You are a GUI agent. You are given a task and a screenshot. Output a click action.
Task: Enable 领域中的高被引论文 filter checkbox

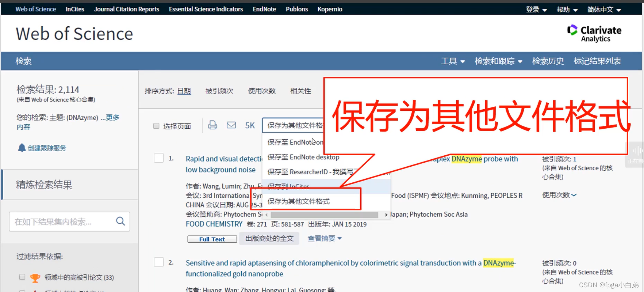tap(22, 277)
